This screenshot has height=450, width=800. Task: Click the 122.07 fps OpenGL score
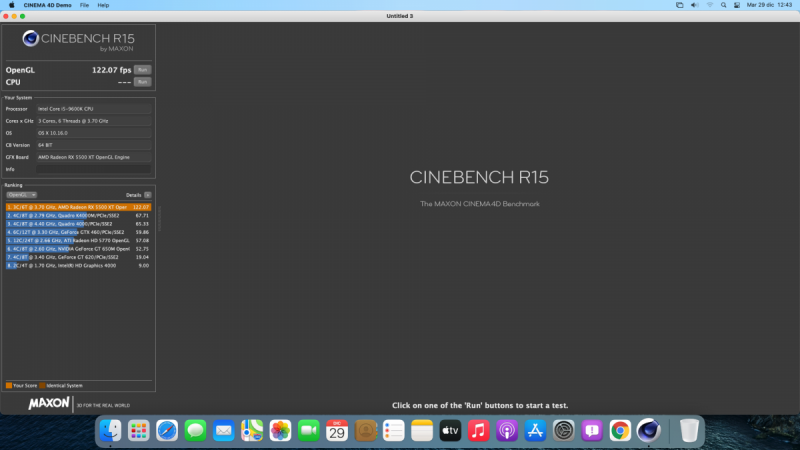point(111,70)
